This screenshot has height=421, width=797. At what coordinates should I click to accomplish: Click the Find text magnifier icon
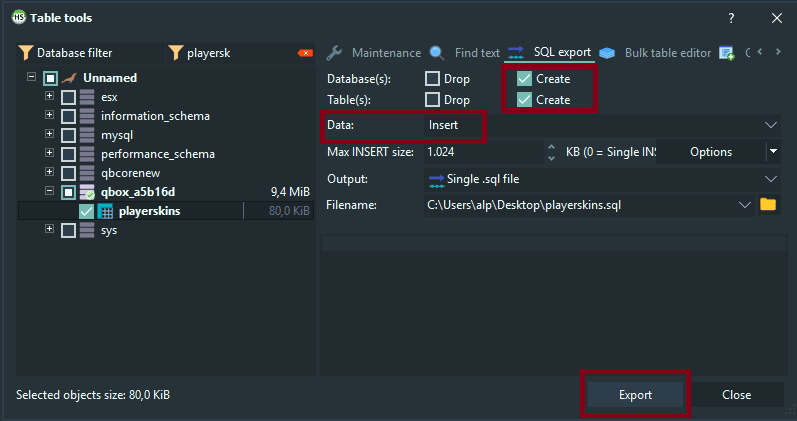(x=437, y=52)
